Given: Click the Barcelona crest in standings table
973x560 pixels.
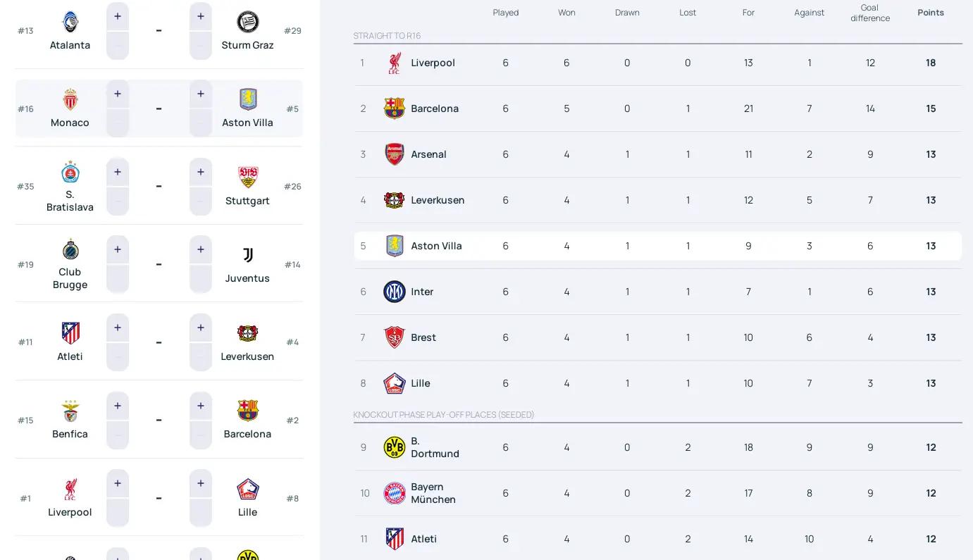Looking at the screenshot, I should click(394, 108).
